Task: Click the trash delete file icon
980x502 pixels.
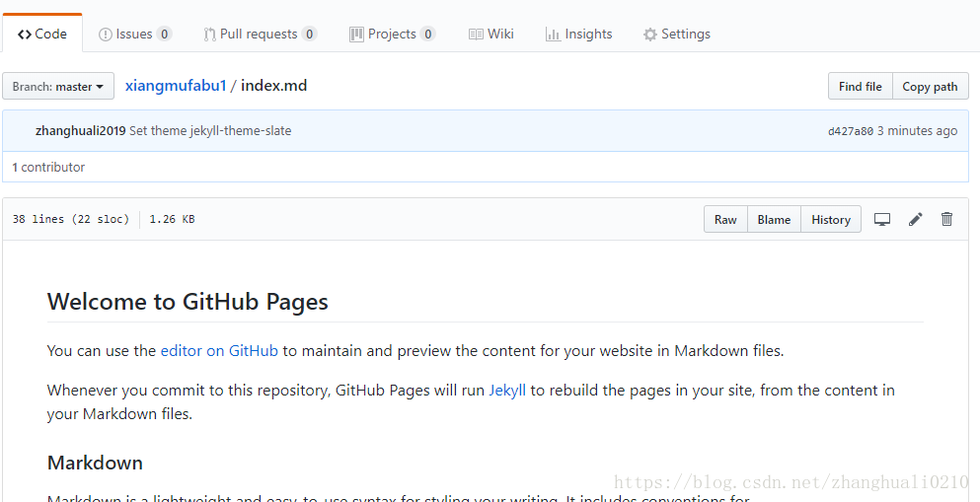Action: 946,219
